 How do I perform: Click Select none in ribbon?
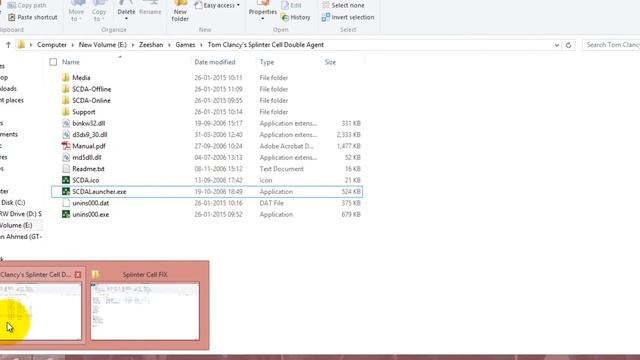point(343,5)
